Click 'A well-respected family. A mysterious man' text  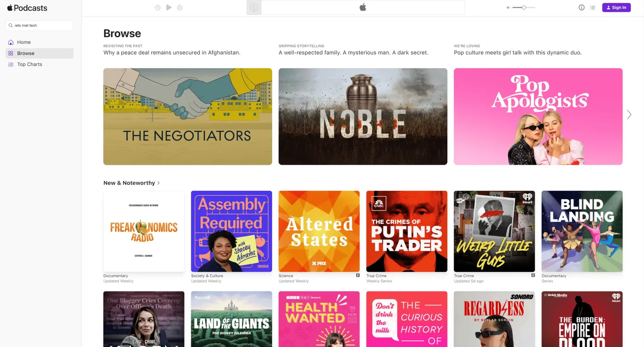click(x=353, y=53)
